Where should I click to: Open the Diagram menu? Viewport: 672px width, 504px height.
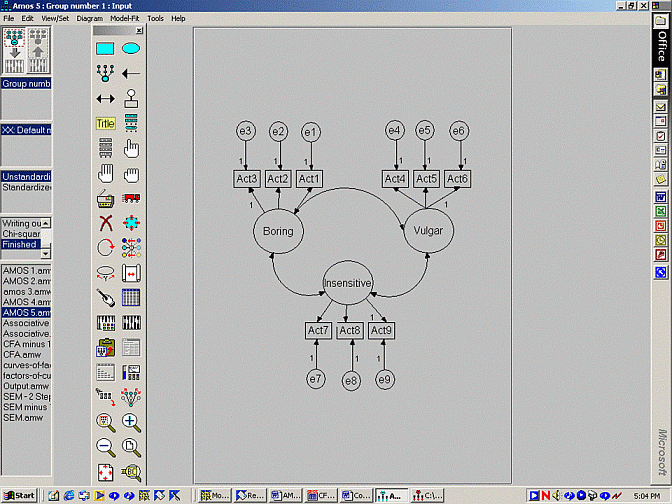[x=89, y=18]
